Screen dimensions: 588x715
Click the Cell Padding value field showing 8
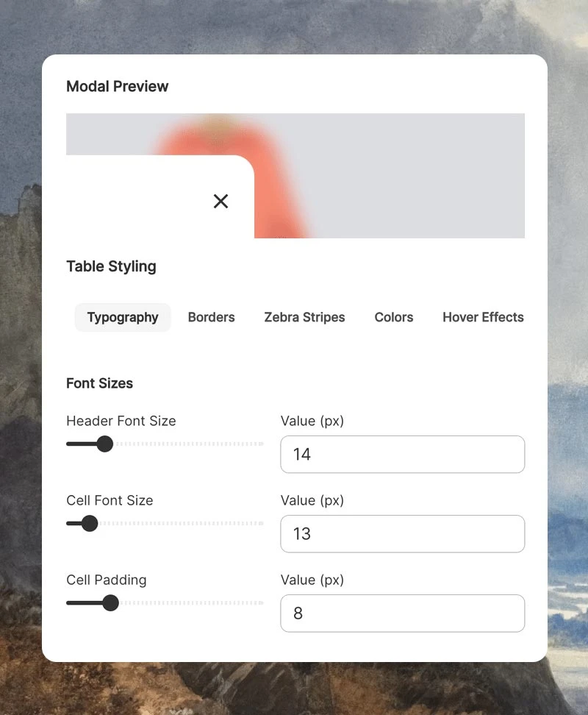point(402,613)
